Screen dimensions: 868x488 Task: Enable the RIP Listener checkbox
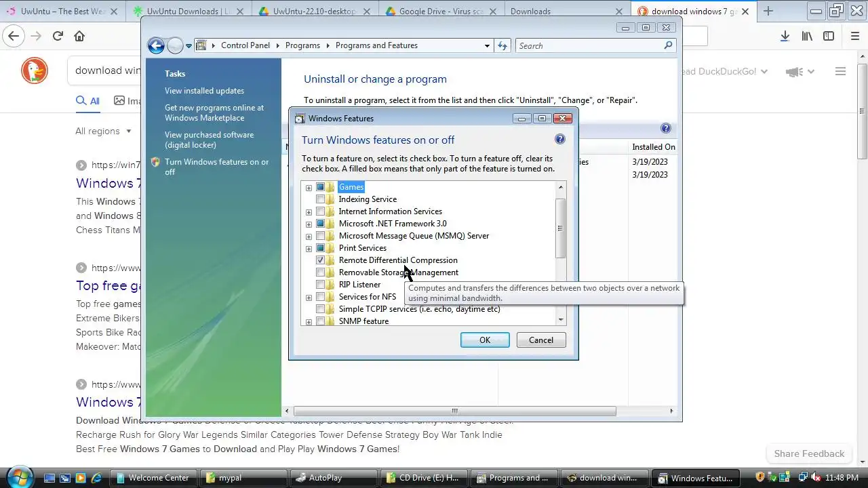[x=321, y=285]
